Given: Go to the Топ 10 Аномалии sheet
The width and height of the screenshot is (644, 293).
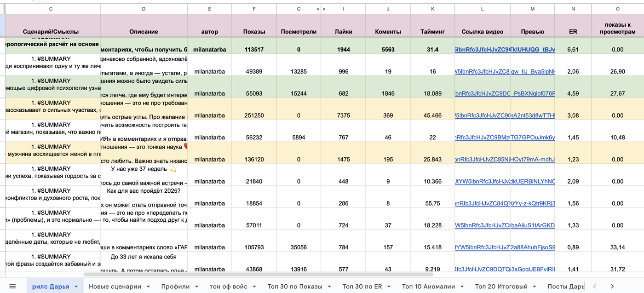Looking at the screenshot, I should click(428, 286).
